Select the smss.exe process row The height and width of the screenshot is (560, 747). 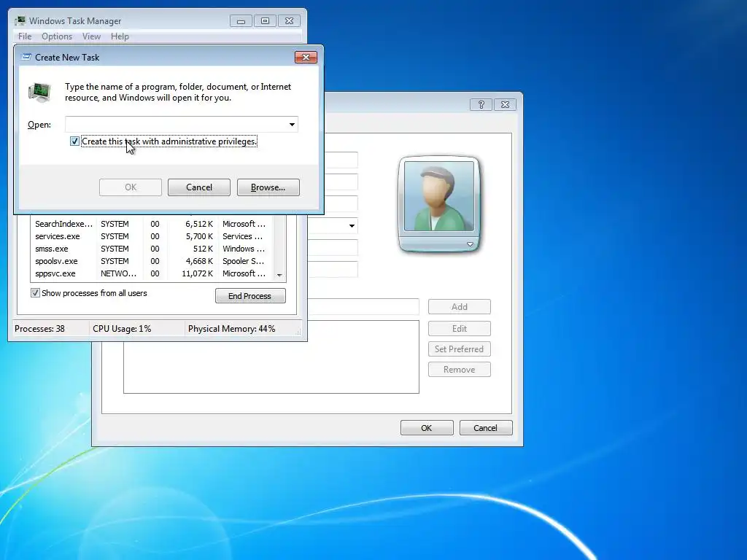pos(152,249)
